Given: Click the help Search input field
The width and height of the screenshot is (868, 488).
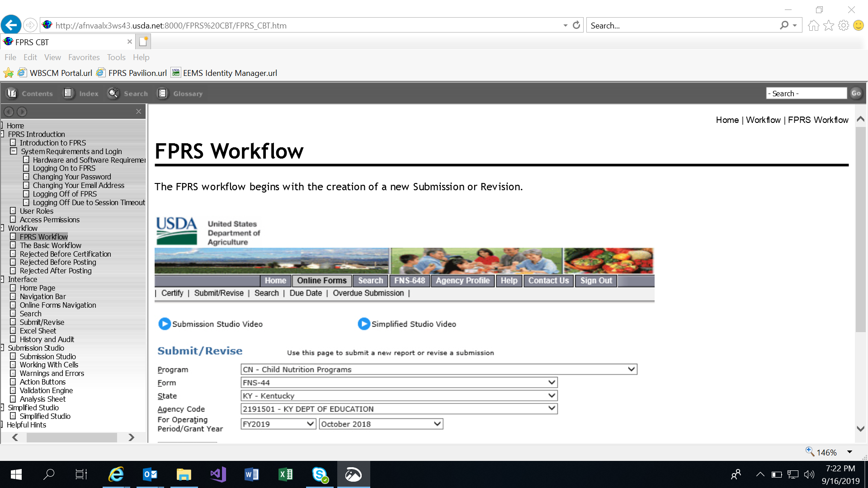Looking at the screenshot, I should (x=806, y=94).
